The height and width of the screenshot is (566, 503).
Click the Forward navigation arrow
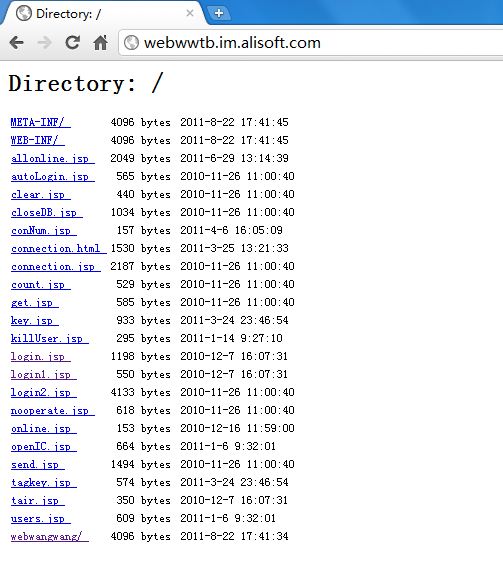(x=44, y=43)
